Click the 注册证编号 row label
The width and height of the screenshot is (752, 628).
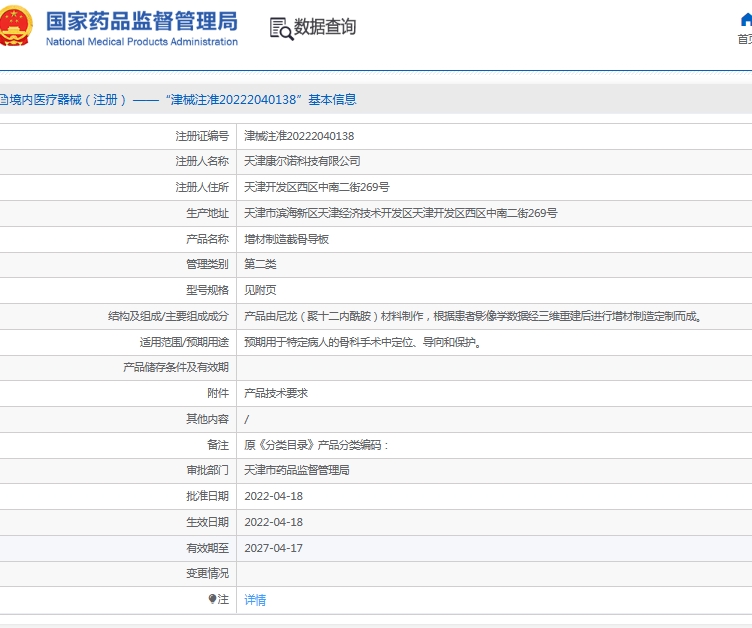click(x=202, y=136)
